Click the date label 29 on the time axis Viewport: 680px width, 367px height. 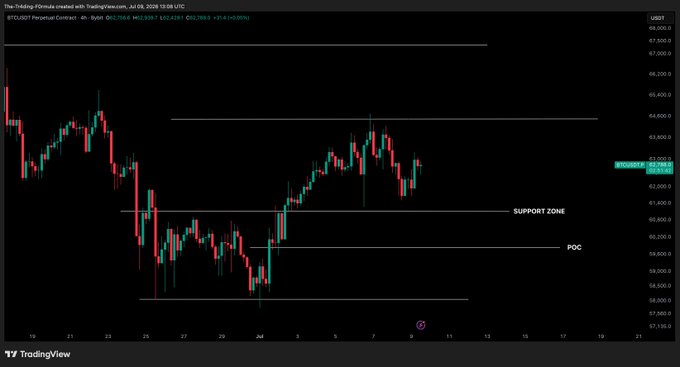pos(222,336)
